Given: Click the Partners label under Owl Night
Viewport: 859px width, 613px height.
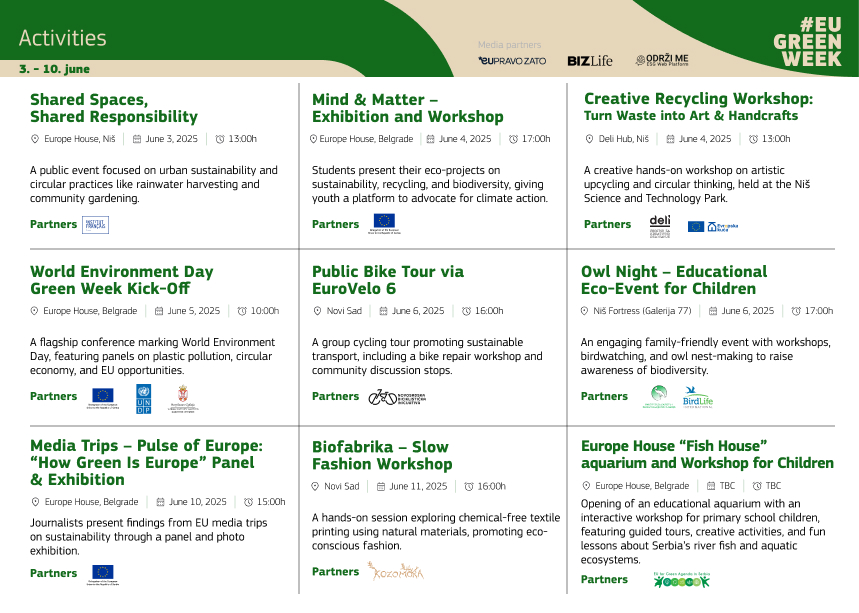Looking at the screenshot, I should coord(604,396).
